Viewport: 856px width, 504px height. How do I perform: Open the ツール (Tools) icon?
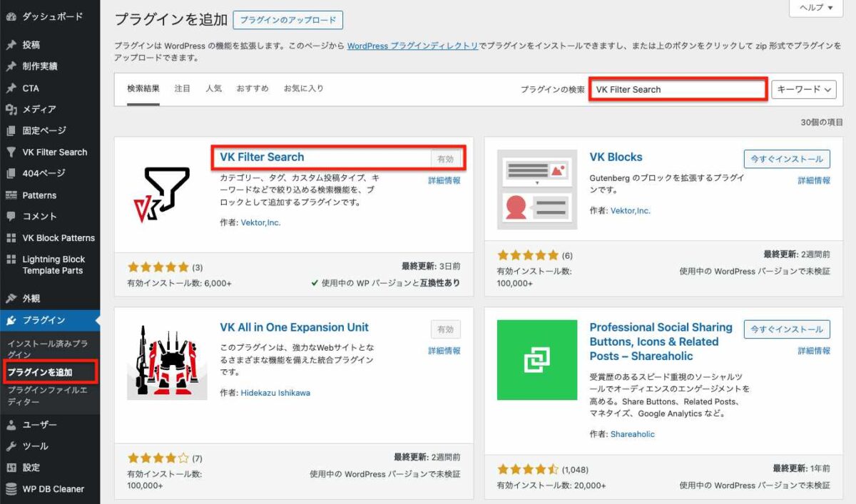click(x=10, y=446)
